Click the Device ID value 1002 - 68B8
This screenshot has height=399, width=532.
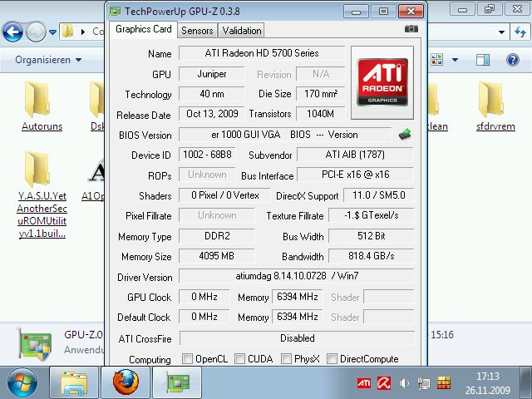207,155
